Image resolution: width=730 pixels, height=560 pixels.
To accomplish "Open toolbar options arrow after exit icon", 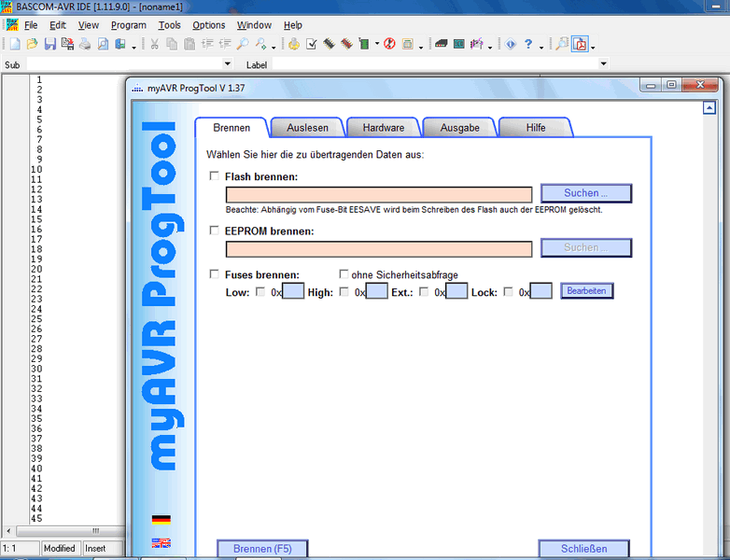I will [x=133, y=47].
